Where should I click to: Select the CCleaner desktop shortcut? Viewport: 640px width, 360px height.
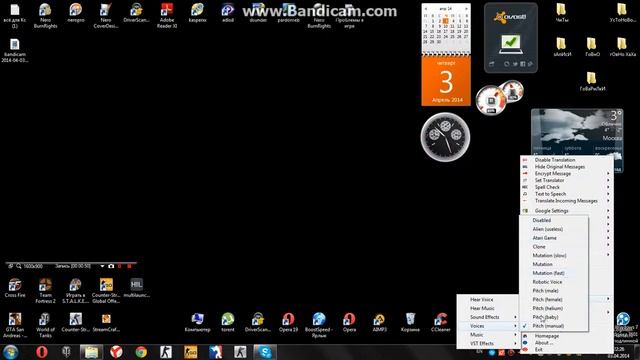(440, 322)
